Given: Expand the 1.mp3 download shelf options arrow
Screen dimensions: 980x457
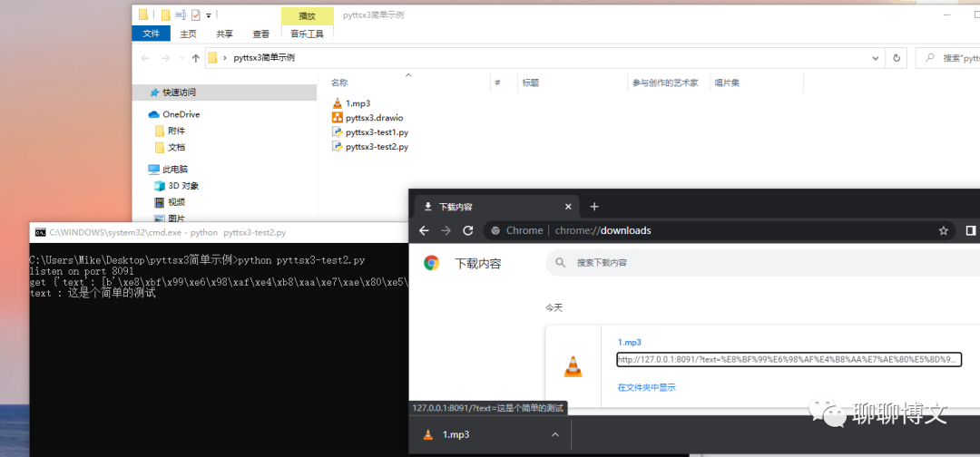Looking at the screenshot, I should pyautogui.click(x=555, y=434).
